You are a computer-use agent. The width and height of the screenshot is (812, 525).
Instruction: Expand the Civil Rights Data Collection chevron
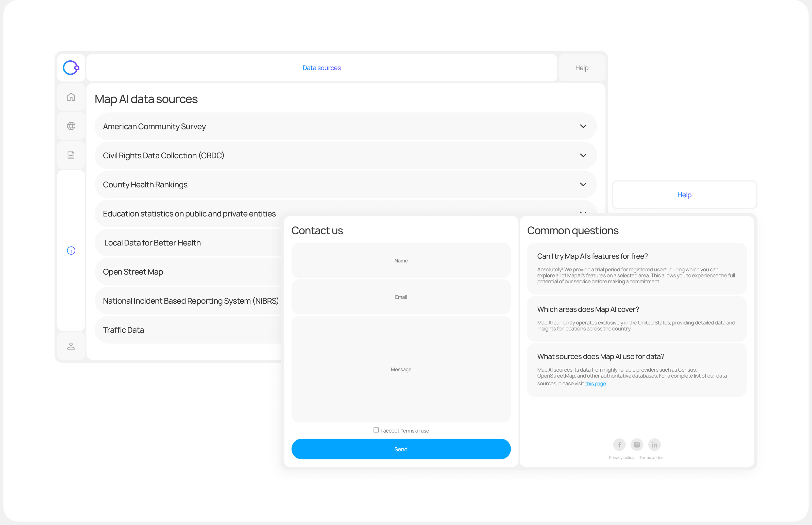[583, 155]
